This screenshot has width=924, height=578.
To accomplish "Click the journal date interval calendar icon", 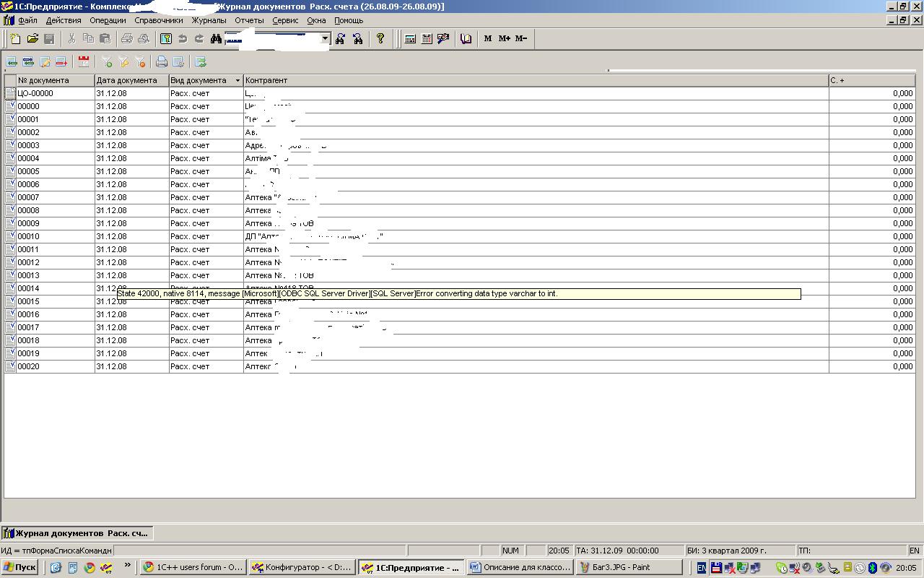I will tap(84, 62).
